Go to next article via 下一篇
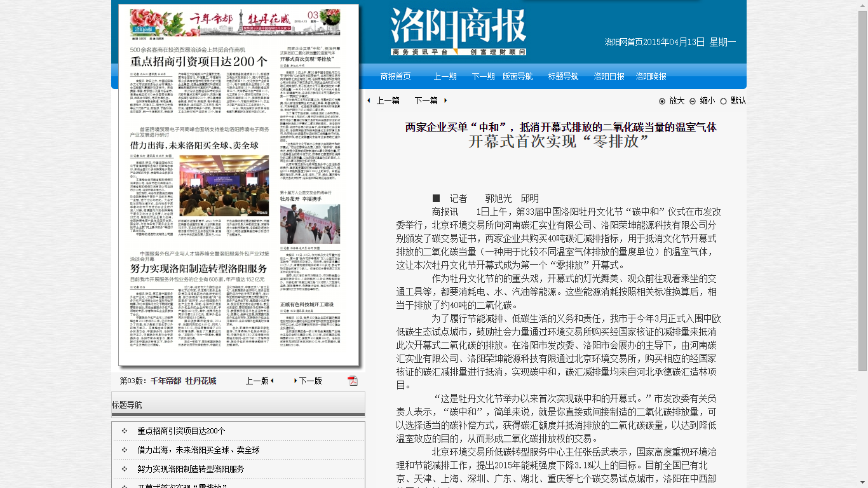 426,100
